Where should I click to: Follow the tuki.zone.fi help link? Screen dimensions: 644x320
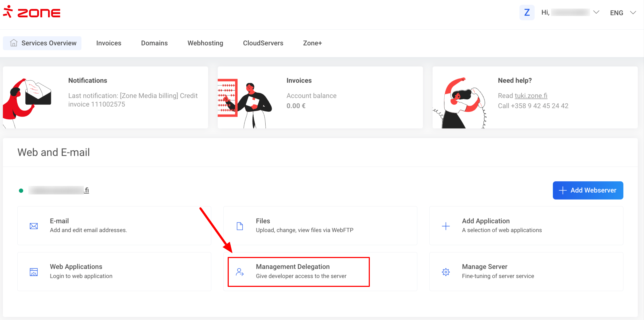tap(531, 96)
